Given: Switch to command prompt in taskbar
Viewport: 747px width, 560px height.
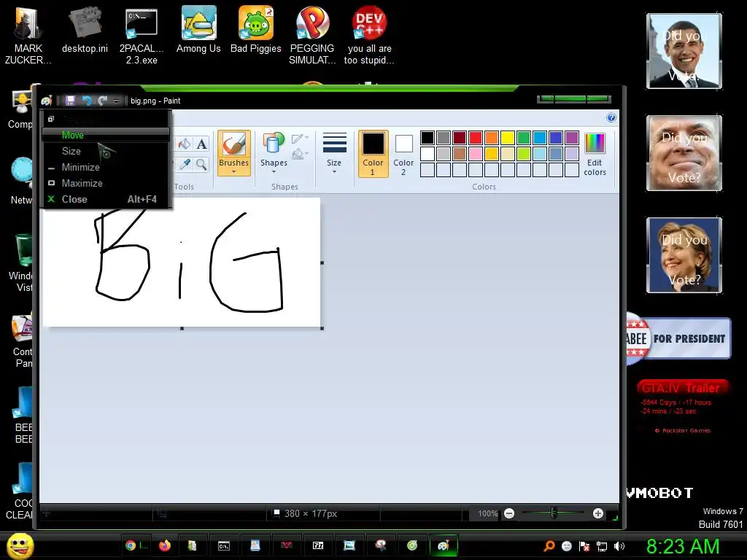Looking at the screenshot, I should click(223, 545).
